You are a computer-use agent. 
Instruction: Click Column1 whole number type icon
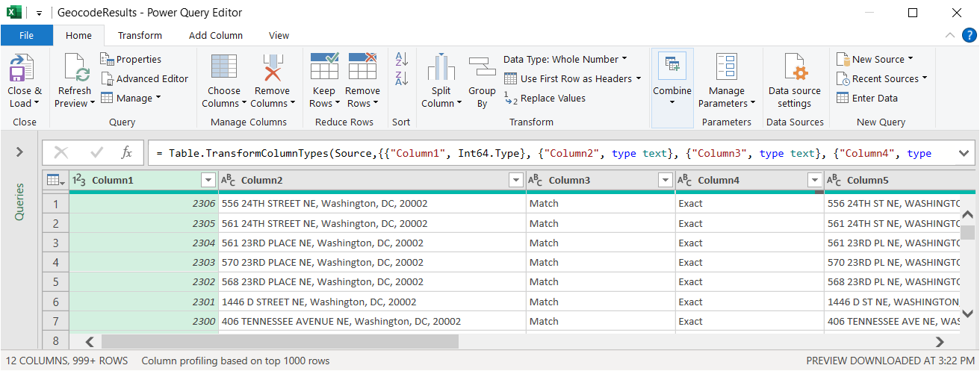pyautogui.click(x=80, y=180)
